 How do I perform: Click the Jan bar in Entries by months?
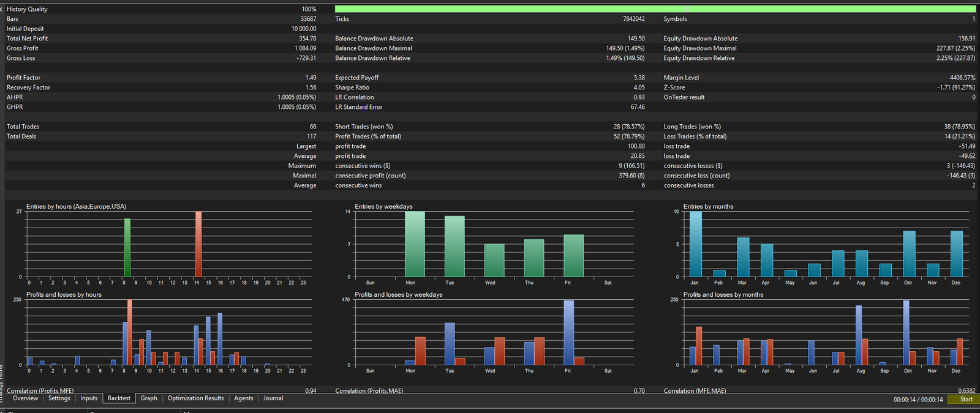(696, 244)
